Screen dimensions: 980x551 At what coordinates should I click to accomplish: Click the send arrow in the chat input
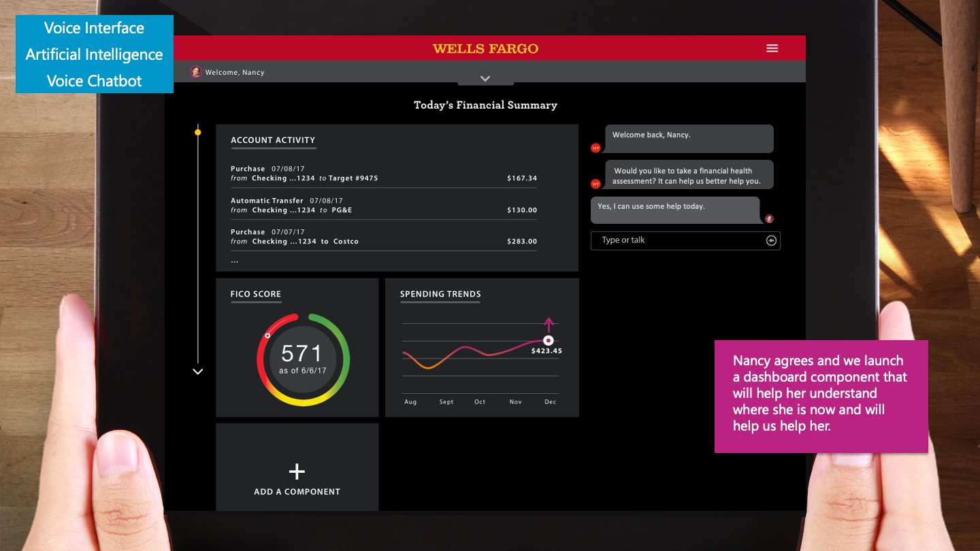[x=771, y=240]
